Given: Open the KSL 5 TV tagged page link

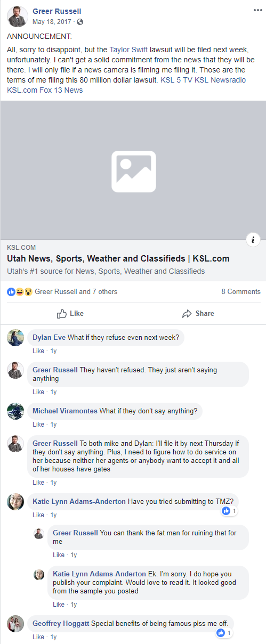Looking at the screenshot, I should tap(181, 80).
